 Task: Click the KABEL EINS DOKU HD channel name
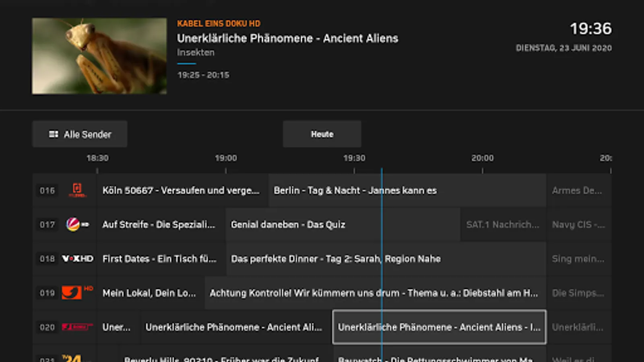219,24
